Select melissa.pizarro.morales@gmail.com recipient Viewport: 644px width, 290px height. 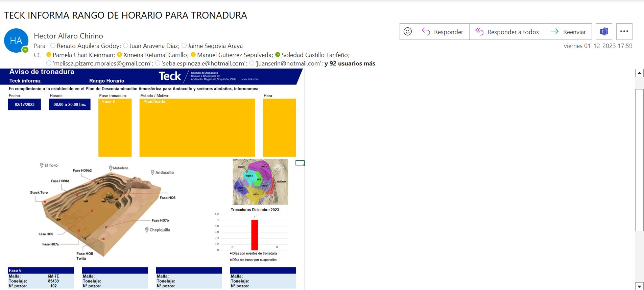103,63
